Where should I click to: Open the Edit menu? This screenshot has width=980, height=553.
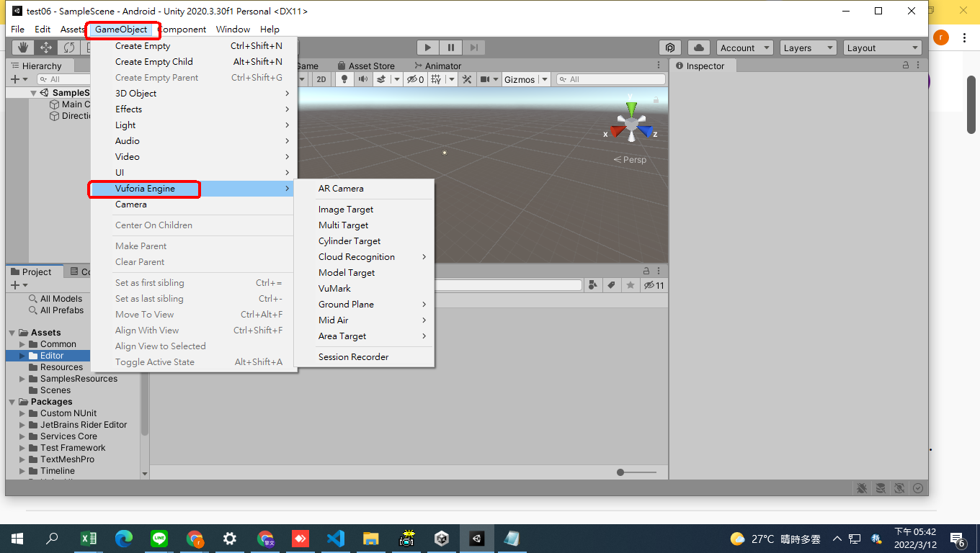point(43,30)
